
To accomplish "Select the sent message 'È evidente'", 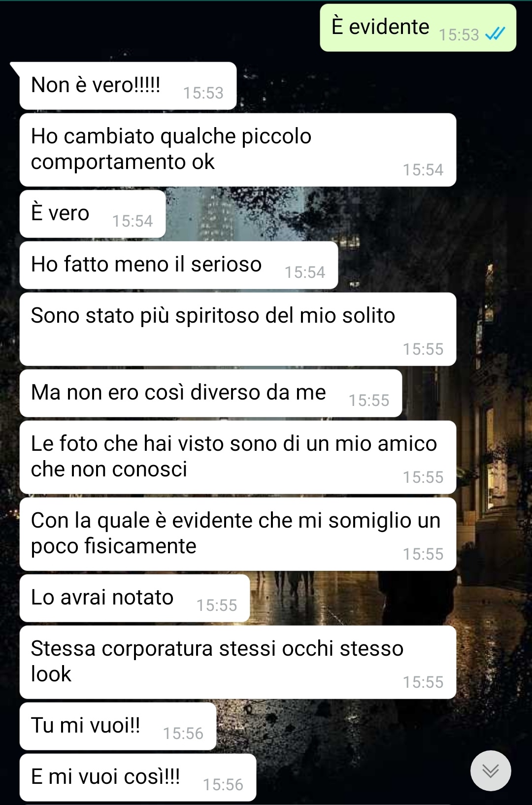I will (418, 28).
